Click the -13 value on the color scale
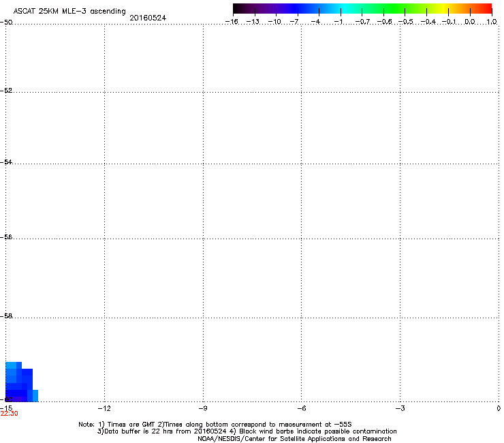This screenshot has width=504, height=443. [x=253, y=22]
